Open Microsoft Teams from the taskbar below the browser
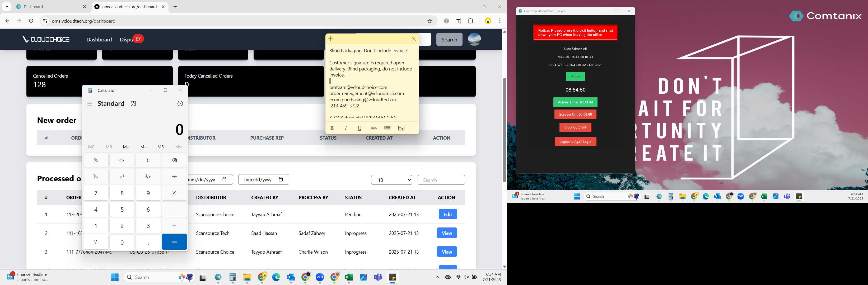This screenshot has width=868, height=285. coord(378,277)
